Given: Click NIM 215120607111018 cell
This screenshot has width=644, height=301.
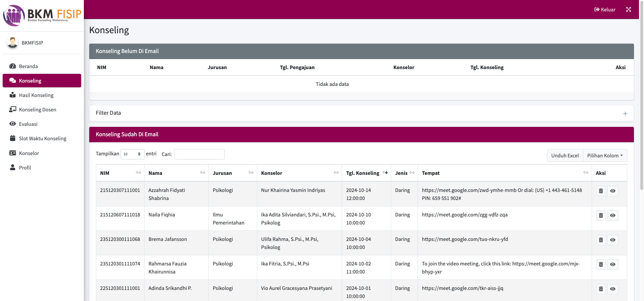Looking at the screenshot, I should (x=120, y=218).
